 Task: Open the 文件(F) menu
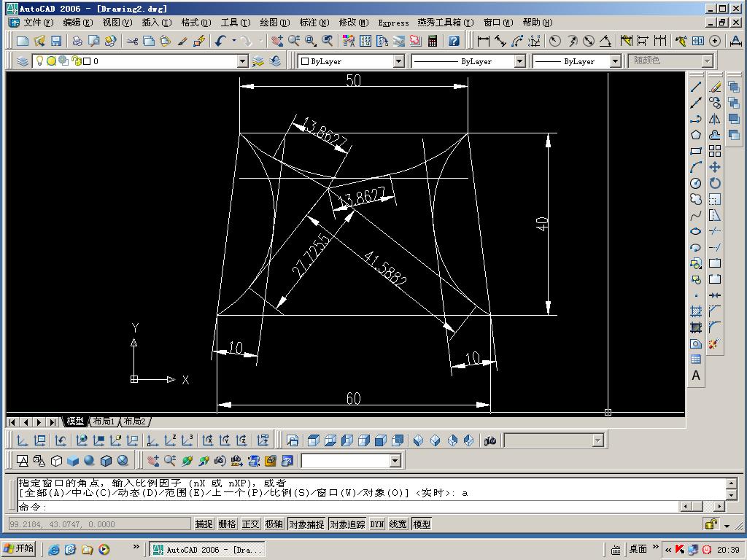[39, 23]
